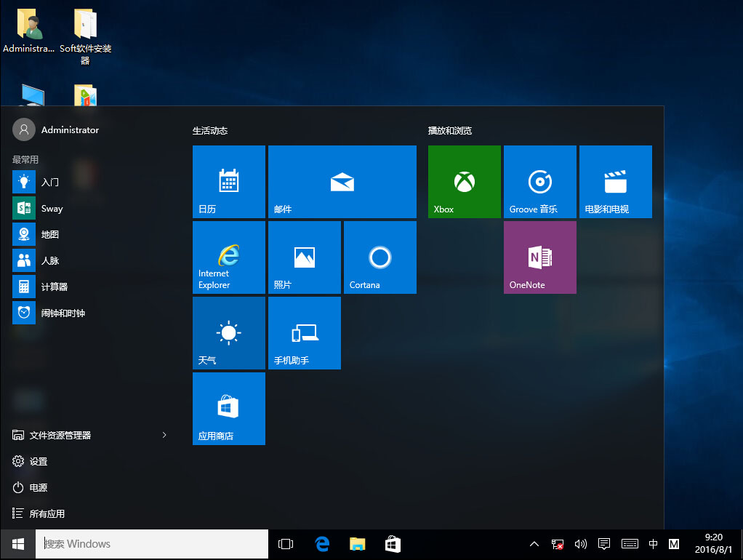The image size is (743, 560).
Task: Open the OneNote tile
Action: [539, 257]
